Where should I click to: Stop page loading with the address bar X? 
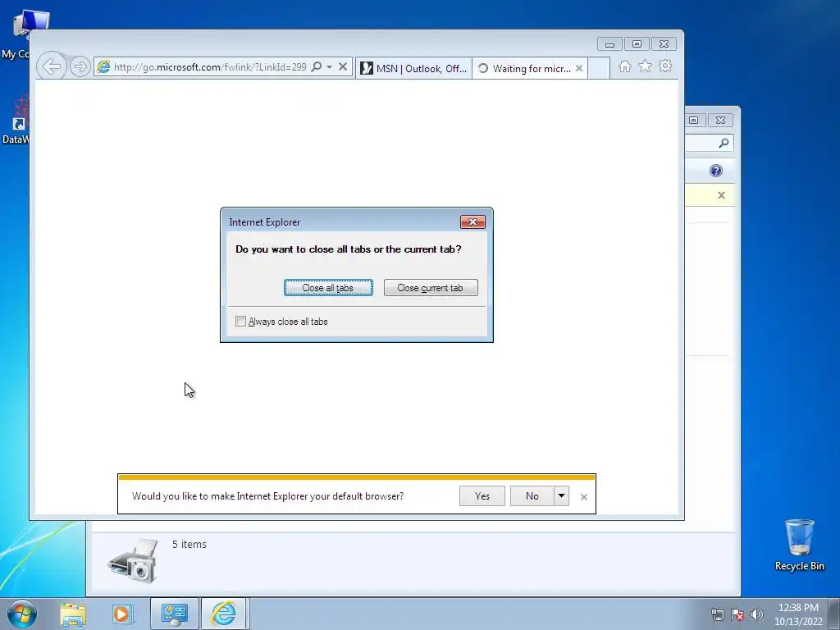[343, 67]
